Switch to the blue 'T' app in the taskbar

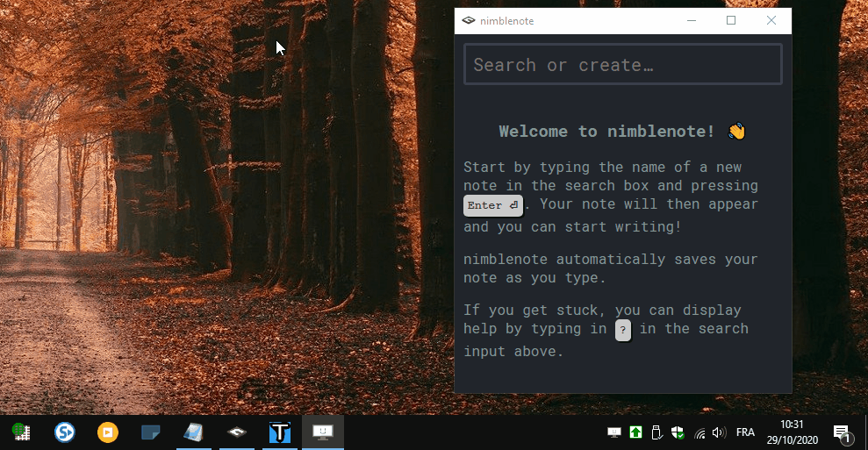(x=280, y=432)
